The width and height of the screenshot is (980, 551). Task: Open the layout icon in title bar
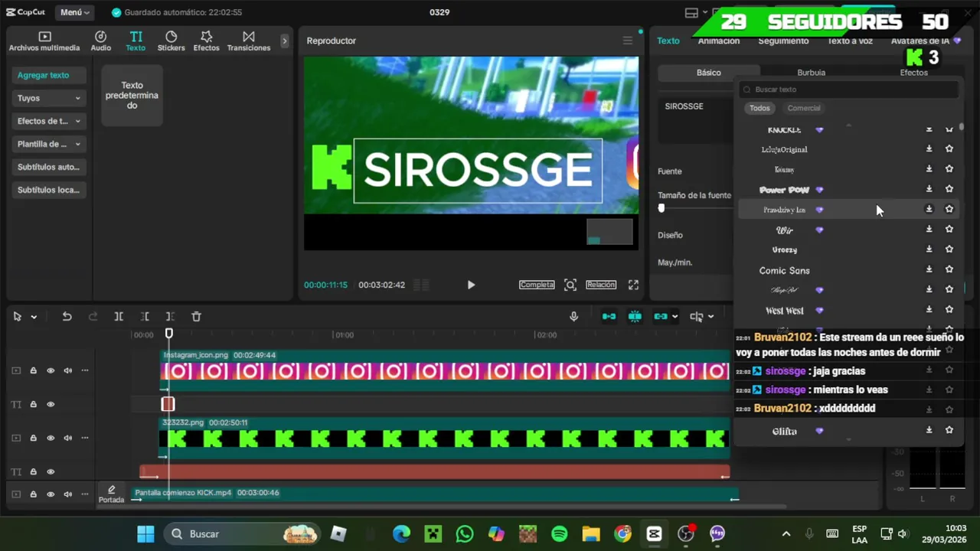coord(691,12)
